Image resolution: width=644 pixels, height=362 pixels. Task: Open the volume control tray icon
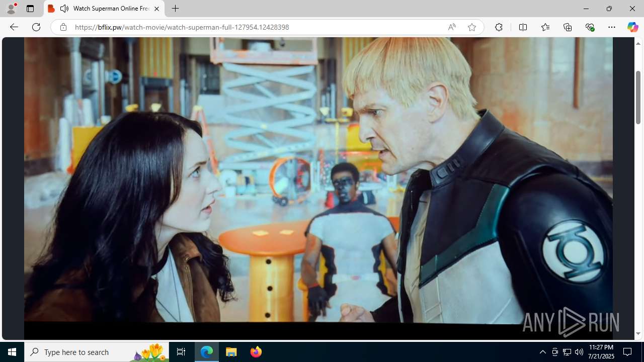(579, 352)
